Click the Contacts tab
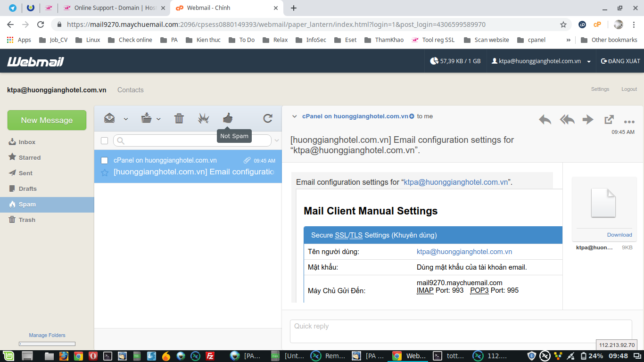The width and height of the screenshot is (644, 362). coord(131,90)
